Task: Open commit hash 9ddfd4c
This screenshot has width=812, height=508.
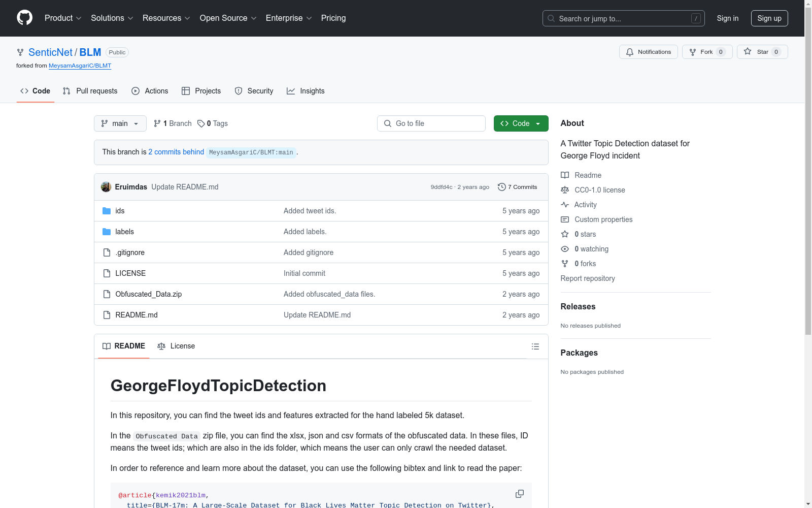Action: click(x=442, y=187)
